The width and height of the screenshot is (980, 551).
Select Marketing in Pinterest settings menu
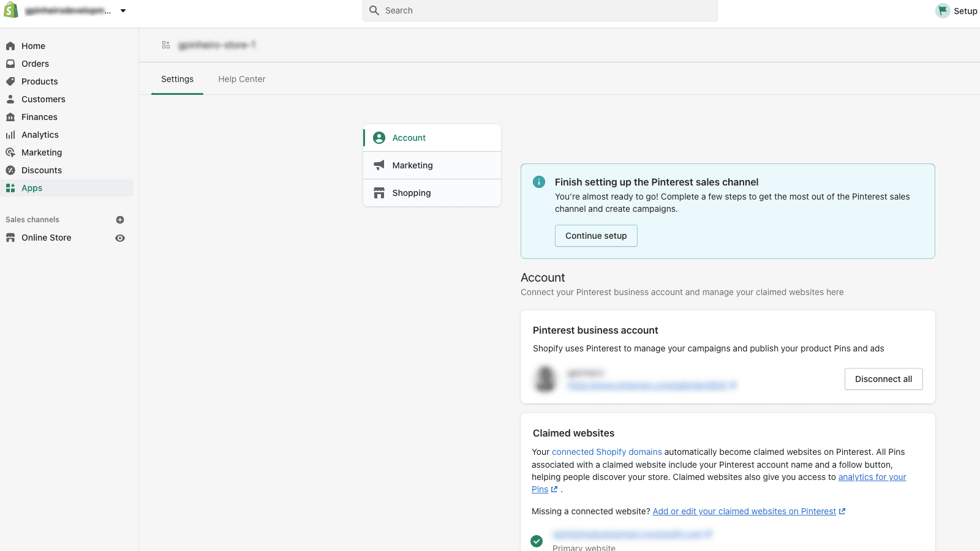click(412, 165)
